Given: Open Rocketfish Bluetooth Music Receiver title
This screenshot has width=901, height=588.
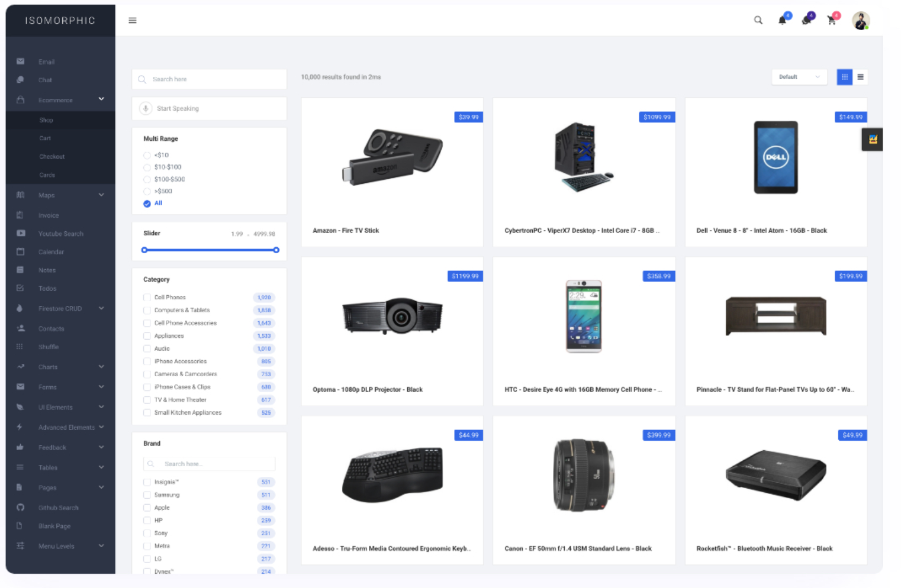Looking at the screenshot, I should (764, 549).
